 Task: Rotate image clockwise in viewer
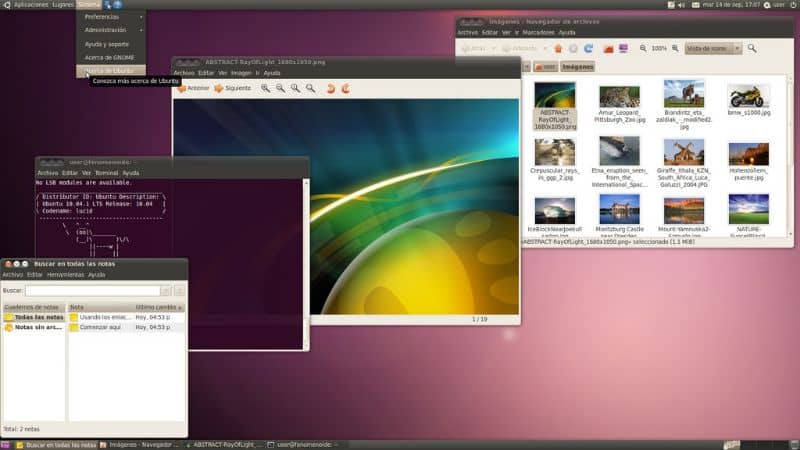pos(345,88)
